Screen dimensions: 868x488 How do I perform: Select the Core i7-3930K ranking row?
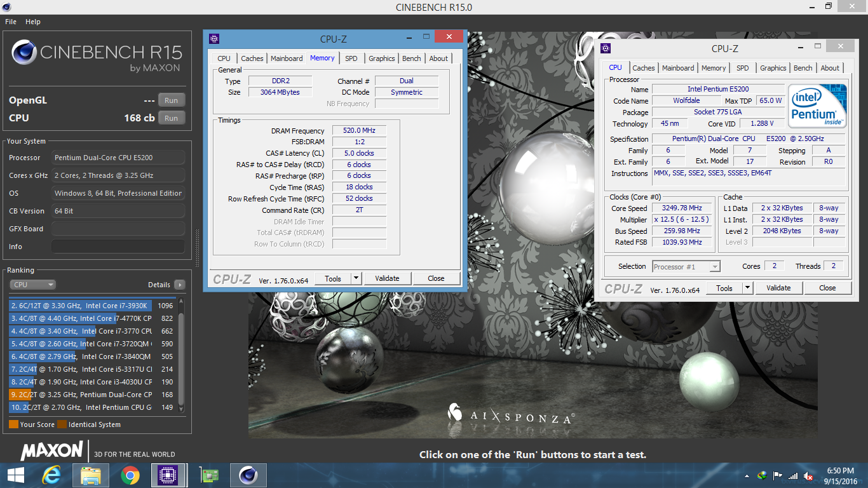point(92,306)
